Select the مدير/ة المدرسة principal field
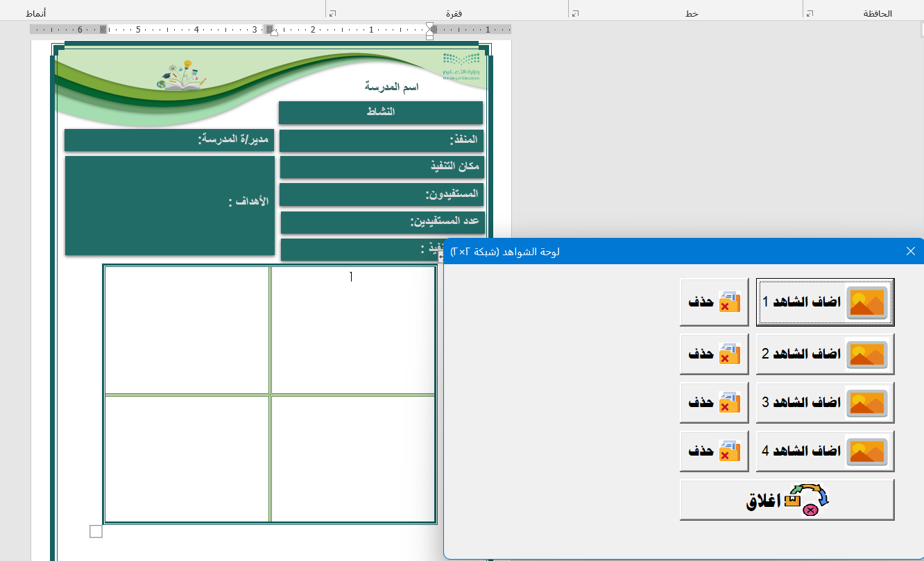 click(169, 139)
